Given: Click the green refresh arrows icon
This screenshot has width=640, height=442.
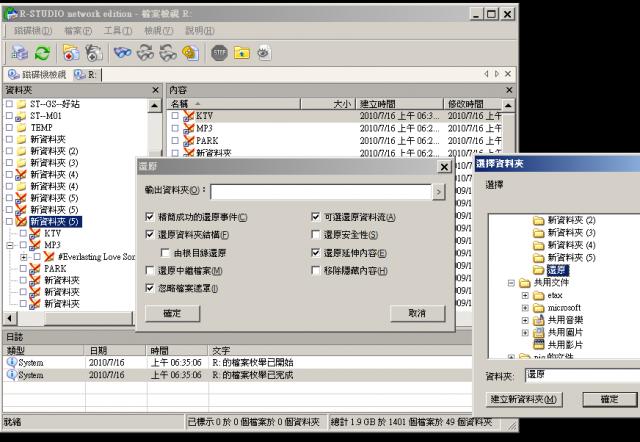Looking at the screenshot, I should coord(42,53).
